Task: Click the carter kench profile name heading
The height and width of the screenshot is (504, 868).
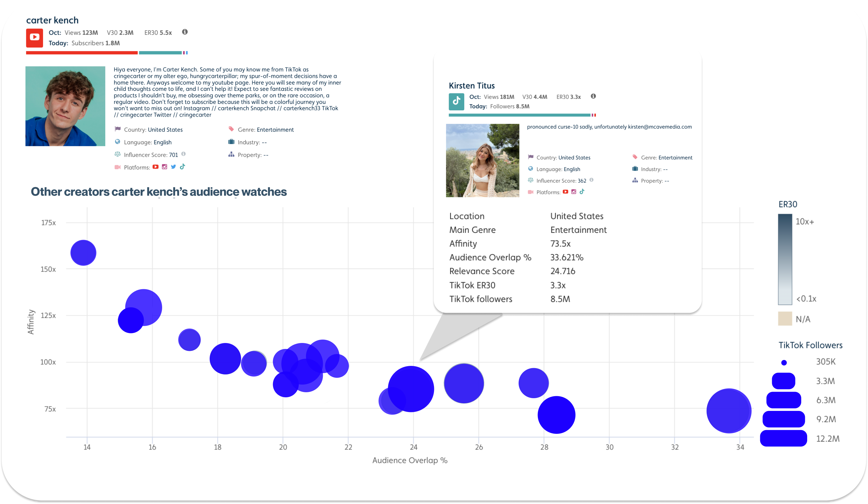Action: 52,20
